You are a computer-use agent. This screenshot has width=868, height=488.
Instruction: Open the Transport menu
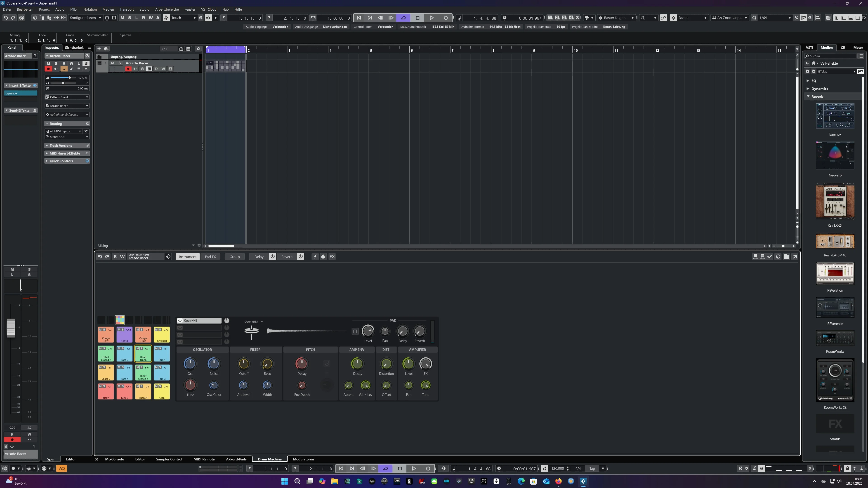coord(127,9)
